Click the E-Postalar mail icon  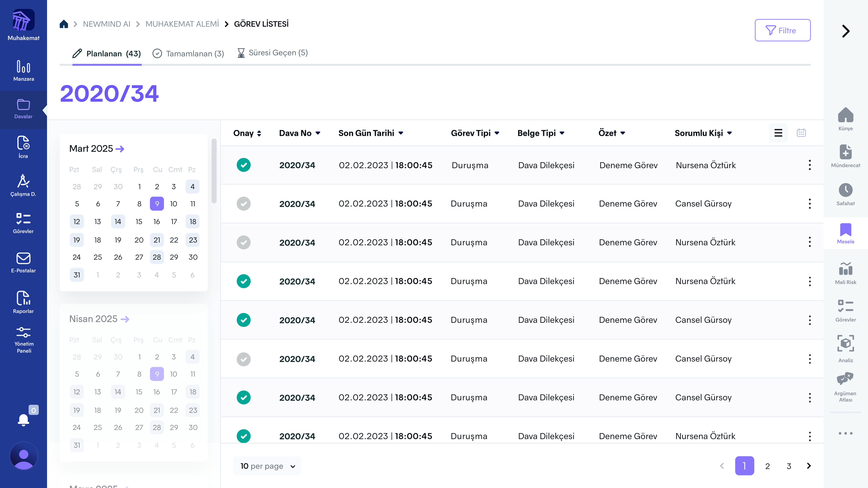point(23,259)
